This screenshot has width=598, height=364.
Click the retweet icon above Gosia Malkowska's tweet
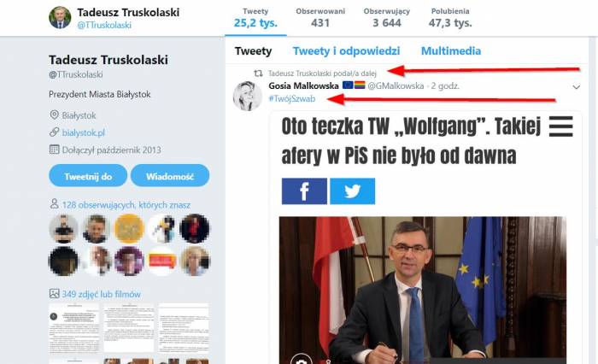pyautogui.click(x=258, y=73)
